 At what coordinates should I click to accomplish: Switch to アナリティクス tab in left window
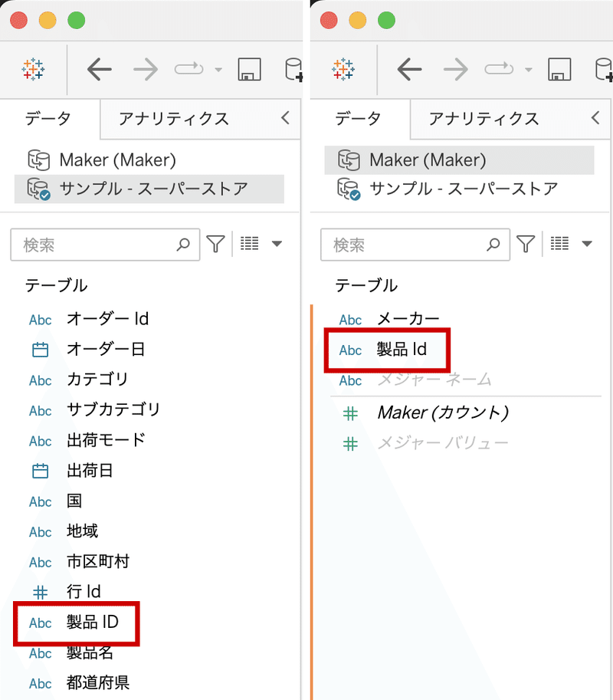[x=174, y=119]
